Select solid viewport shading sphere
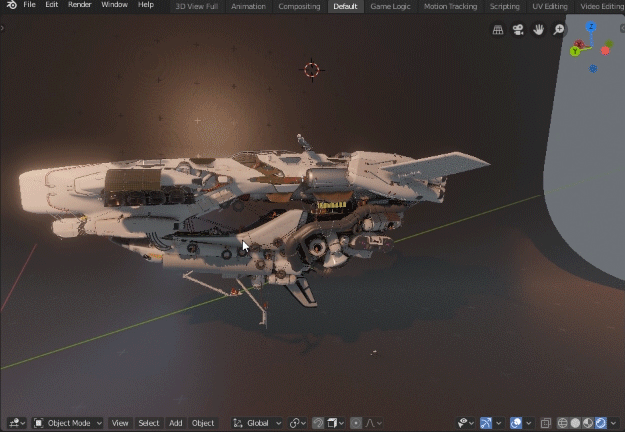 (575, 423)
